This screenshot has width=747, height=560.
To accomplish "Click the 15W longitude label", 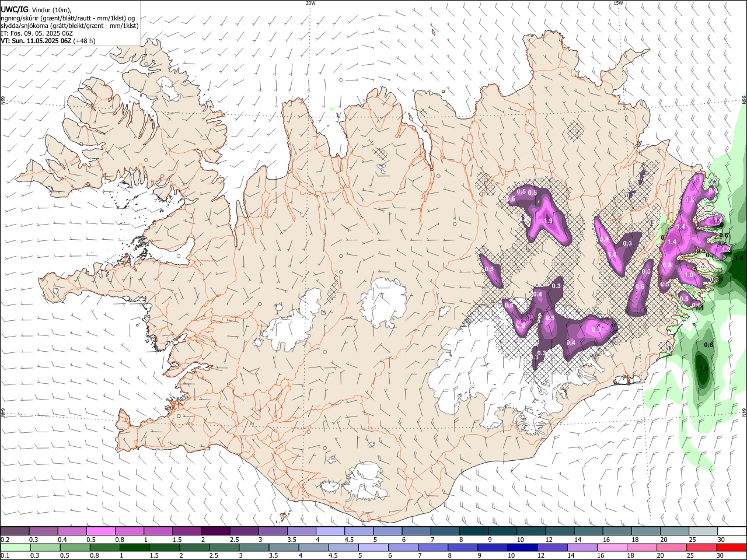I will pos(618,3).
